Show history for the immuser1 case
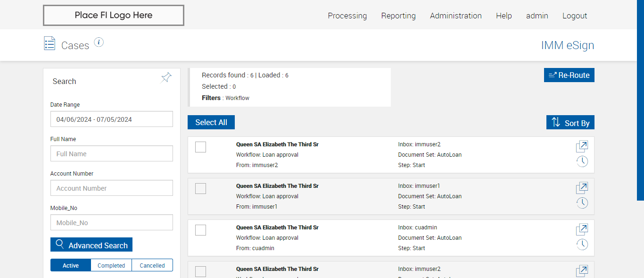Image resolution: width=644 pixels, height=278 pixels. 582,203
